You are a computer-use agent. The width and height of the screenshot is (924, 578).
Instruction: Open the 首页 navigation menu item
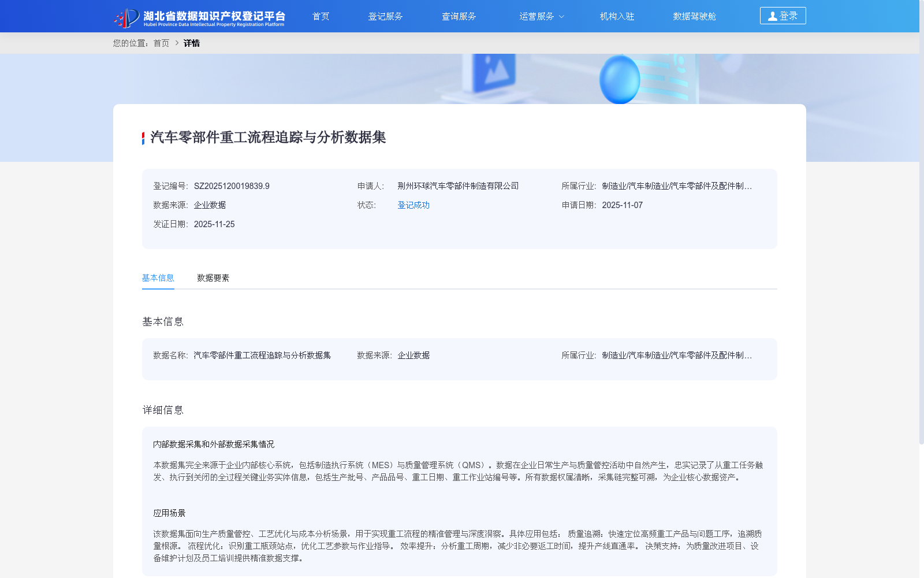(321, 16)
